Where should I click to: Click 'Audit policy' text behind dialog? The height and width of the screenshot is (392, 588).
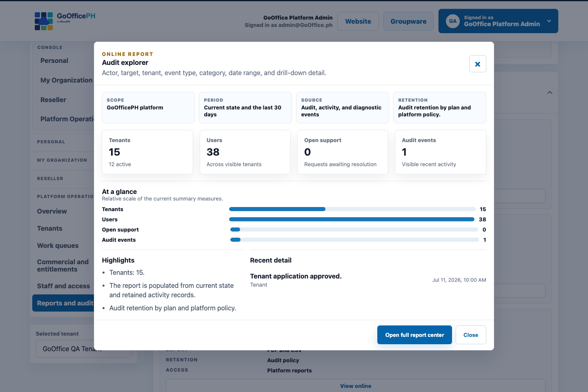pos(283,360)
